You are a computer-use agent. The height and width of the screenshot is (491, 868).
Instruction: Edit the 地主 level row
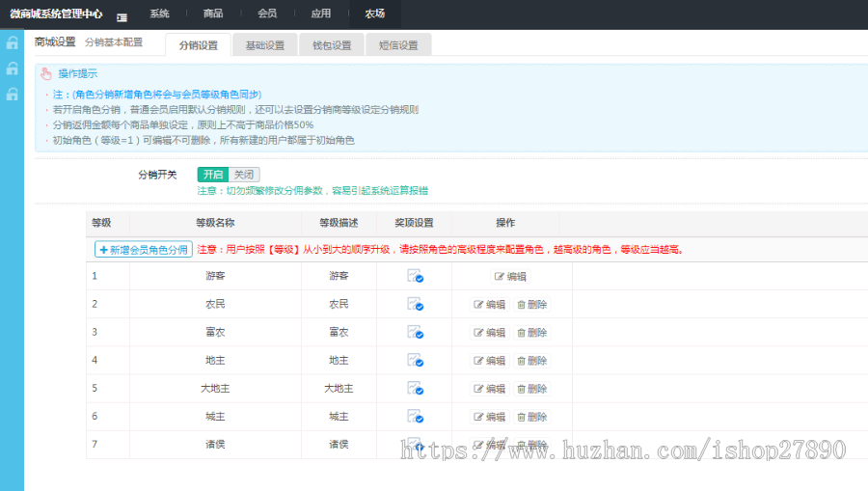489,361
